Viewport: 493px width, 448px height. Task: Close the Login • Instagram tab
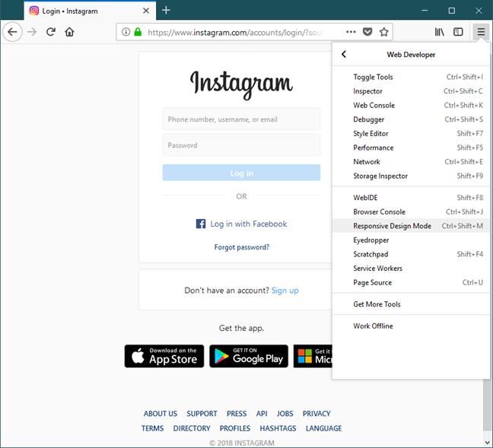click(146, 11)
